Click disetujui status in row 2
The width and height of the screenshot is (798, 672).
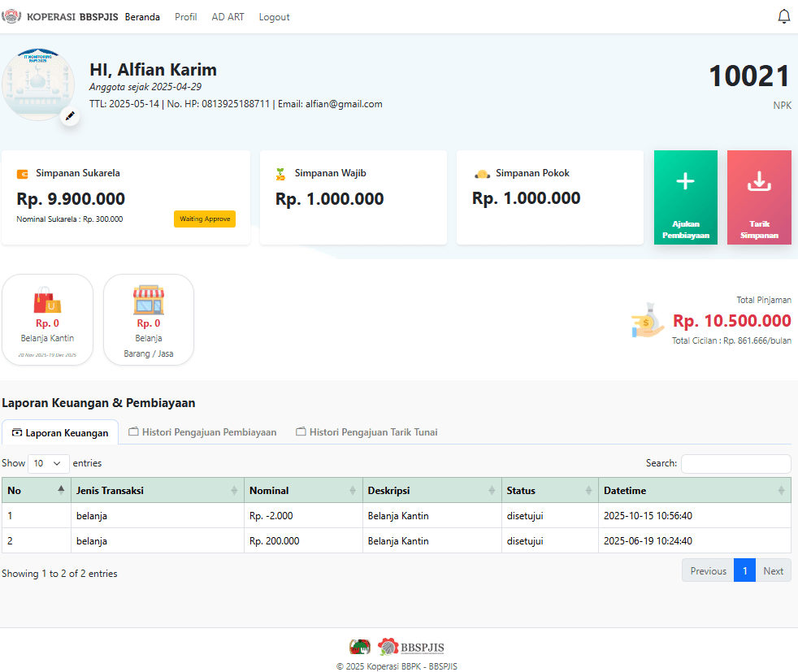(x=525, y=540)
